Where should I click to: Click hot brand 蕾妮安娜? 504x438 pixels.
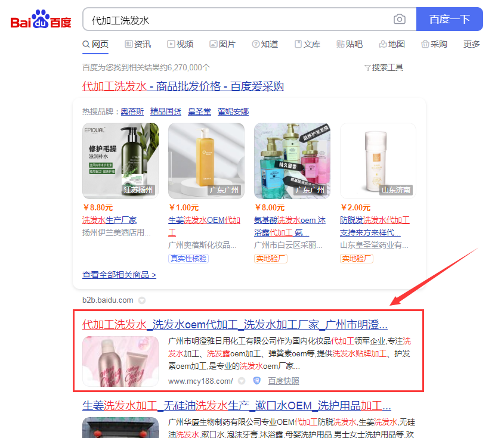pos(233,112)
